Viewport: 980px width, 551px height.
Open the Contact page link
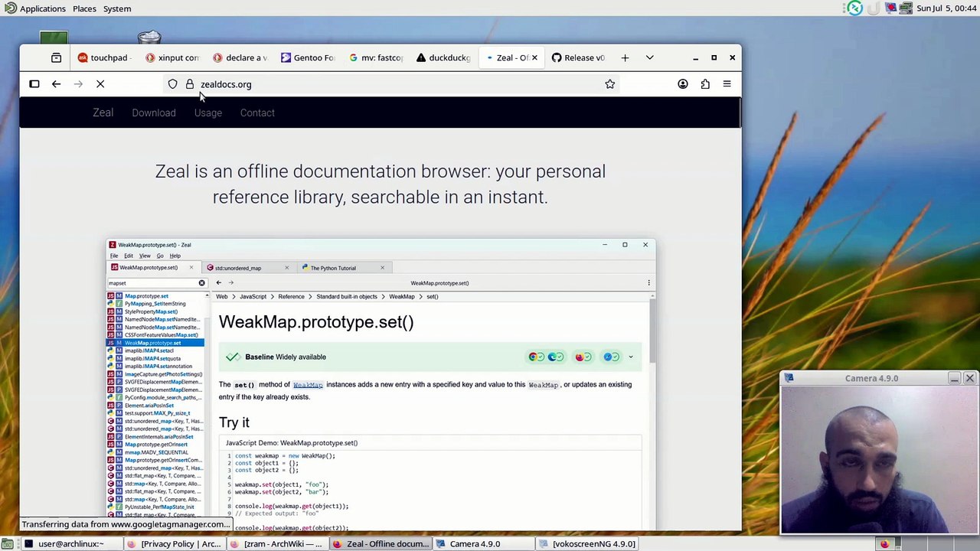pyautogui.click(x=257, y=112)
